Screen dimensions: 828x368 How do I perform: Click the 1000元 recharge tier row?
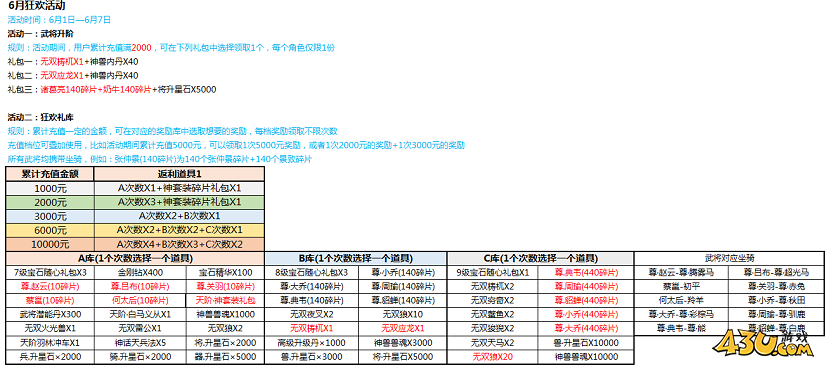click(135, 188)
